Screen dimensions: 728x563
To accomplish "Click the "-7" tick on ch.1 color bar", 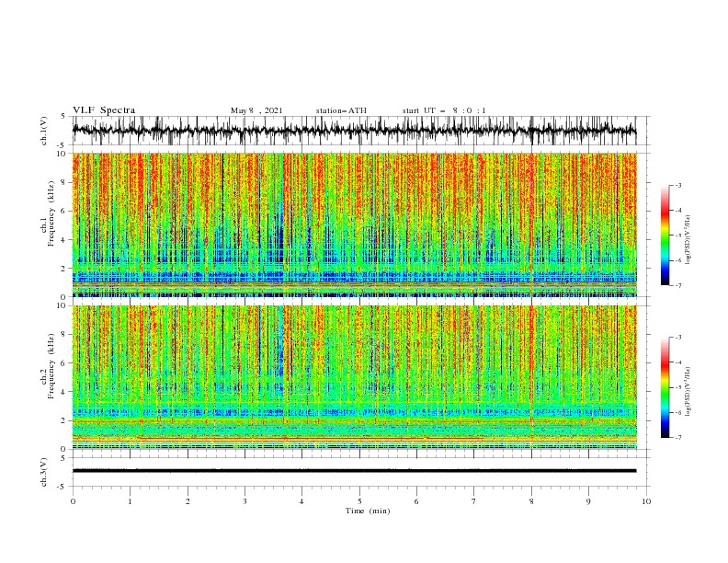I will pyautogui.click(x=677, y=286).
